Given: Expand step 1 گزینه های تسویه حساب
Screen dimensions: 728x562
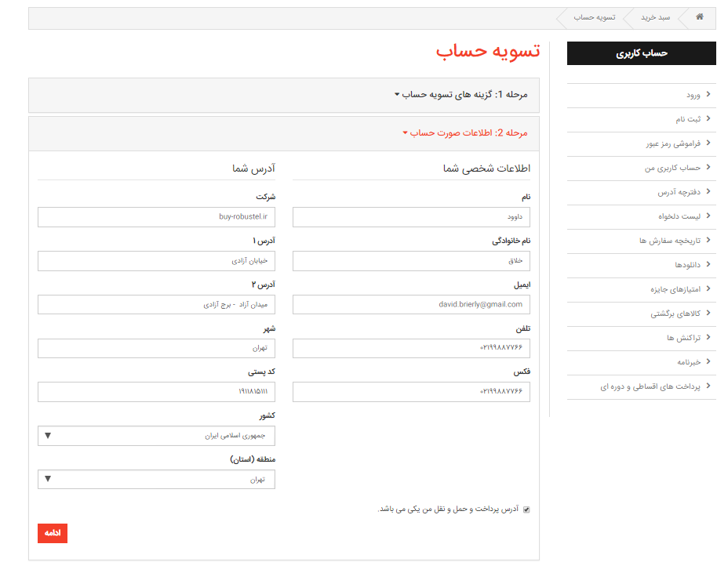Looking at the screenshot, I should tap(463, 95).
